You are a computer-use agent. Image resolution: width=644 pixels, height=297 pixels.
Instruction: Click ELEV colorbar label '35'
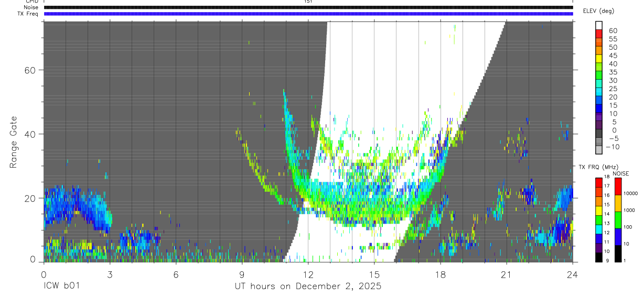coord(613,72)
